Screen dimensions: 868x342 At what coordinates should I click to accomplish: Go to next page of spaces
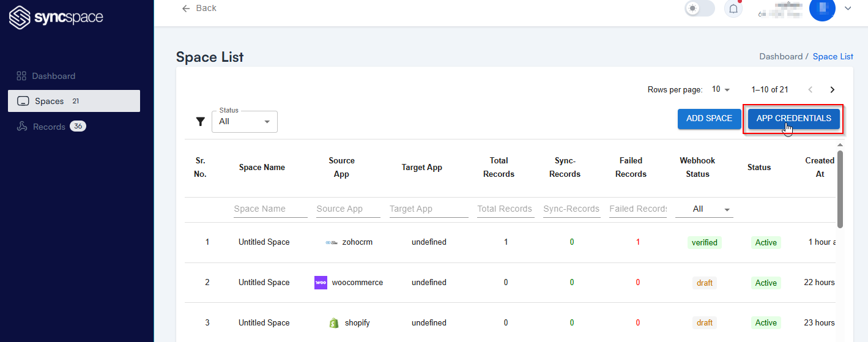click(832, 90)
